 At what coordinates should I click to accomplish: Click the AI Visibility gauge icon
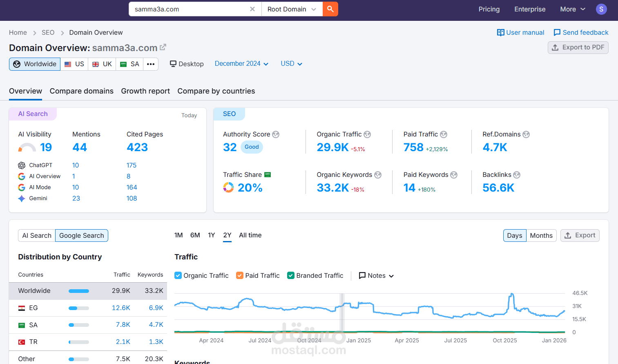(x=27, y=147)
